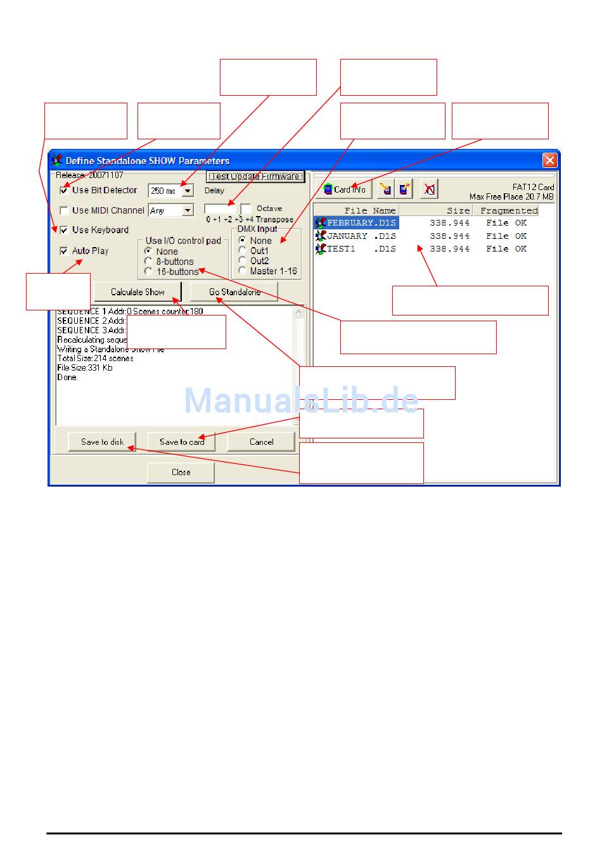Viewport: 602px width, 868px height.
Task: Click the 'File Size:331 Kb' log line
Action: click(x=84, y=367)
